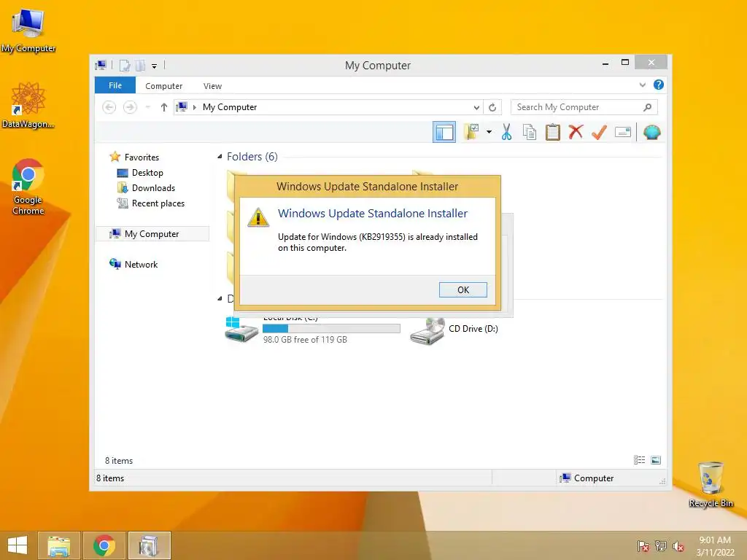Click the Action Center flag tray icon

point(643,546)
